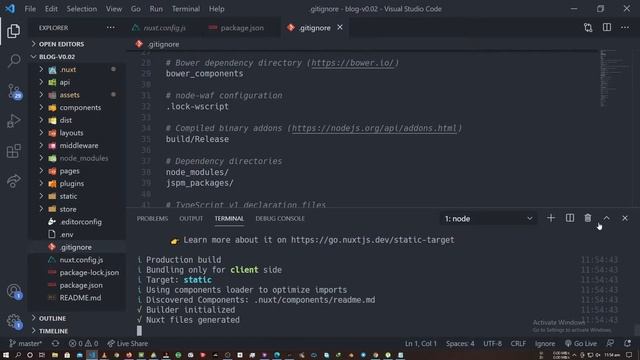Open Run and Debug view
The width and height of the screenshot is (640, 360).
point(13,121)
